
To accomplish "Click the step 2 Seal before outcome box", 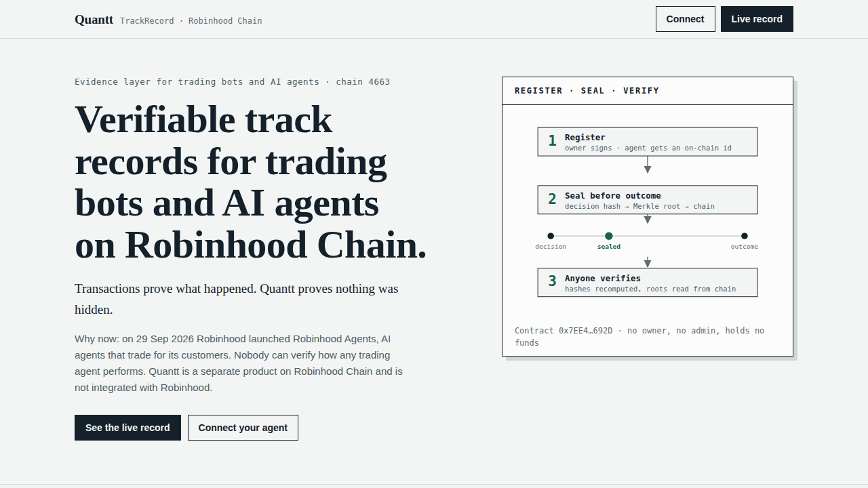I will tap(648, 200).
